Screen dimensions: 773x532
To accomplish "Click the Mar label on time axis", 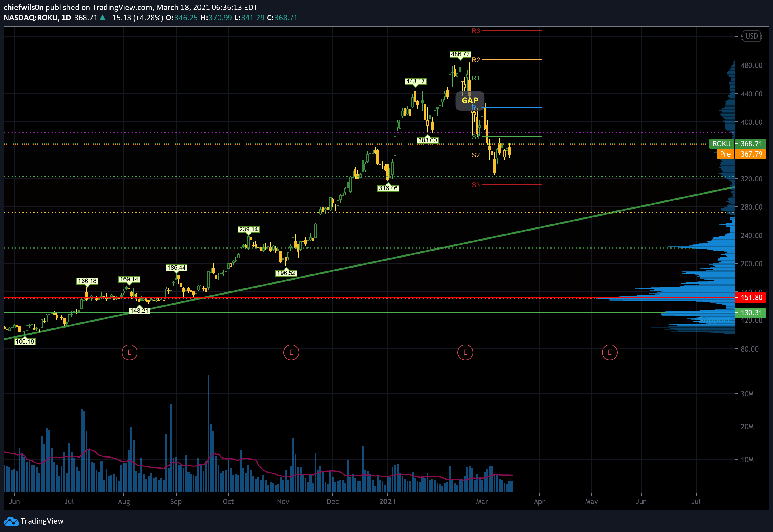I will (482, 502).
